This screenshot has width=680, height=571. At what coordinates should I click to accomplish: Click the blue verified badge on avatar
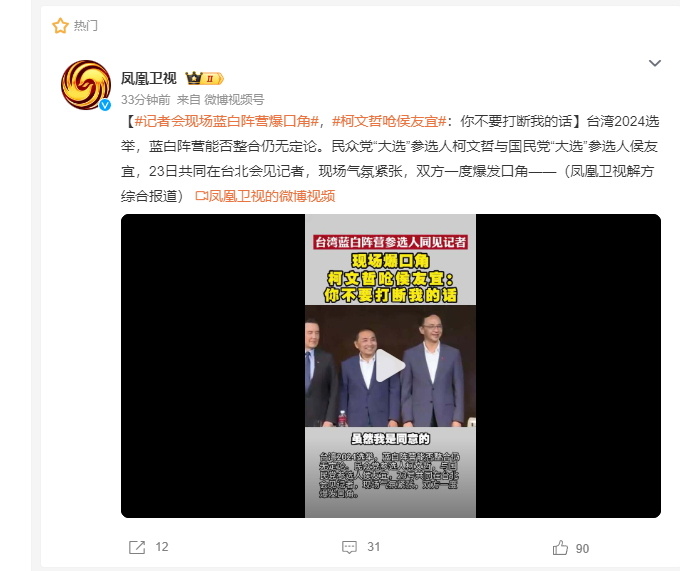coord(105,105)
